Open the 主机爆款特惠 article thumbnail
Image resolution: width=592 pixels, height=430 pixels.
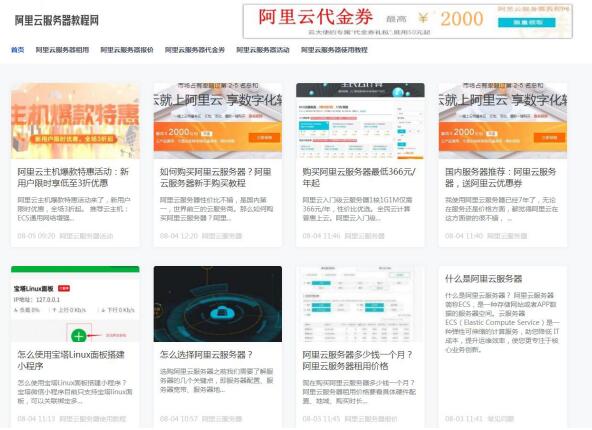75,121
